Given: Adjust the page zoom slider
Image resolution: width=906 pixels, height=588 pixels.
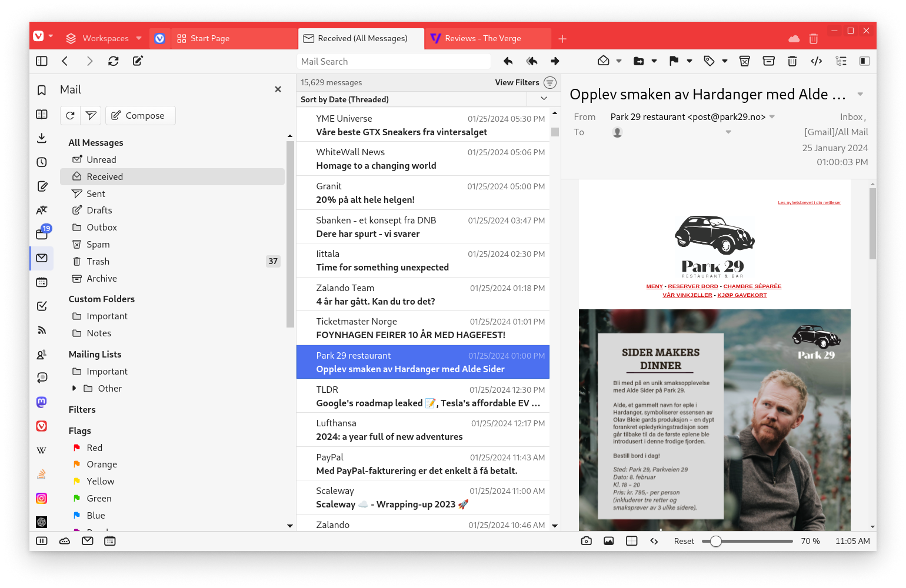Looking at the screenshot, I should coord(715,541).
